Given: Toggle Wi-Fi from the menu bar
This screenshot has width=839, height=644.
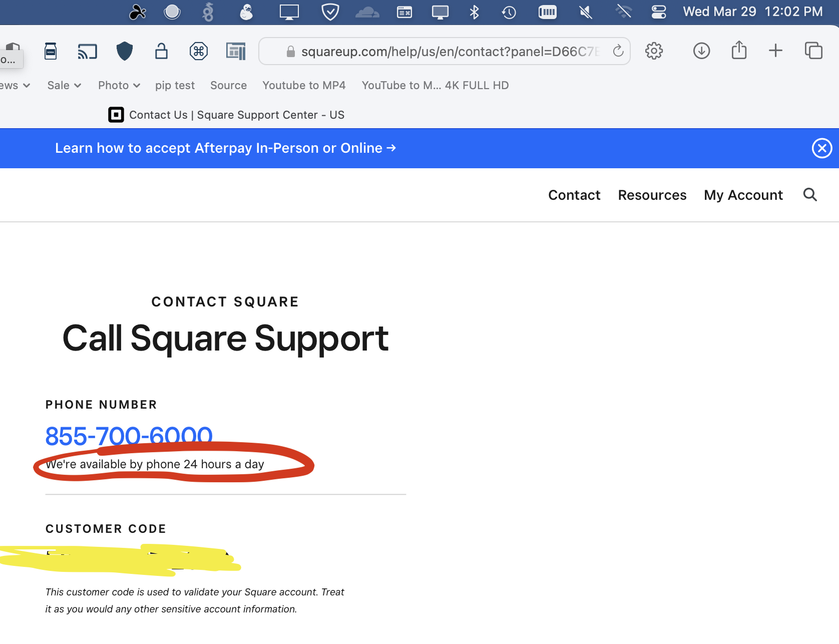Looking at the screenshot, I should tap(623, 12).
